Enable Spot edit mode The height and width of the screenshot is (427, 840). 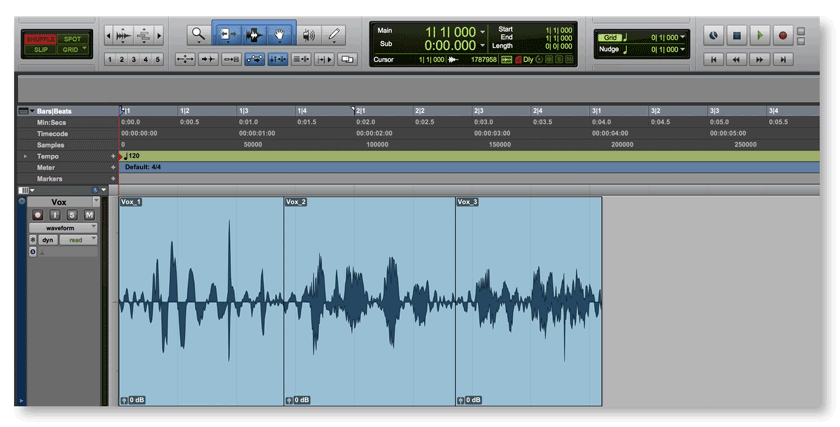point(72,39)
